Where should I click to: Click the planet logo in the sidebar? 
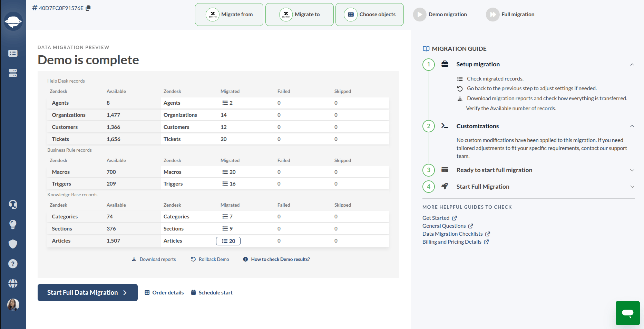[13, 21]
